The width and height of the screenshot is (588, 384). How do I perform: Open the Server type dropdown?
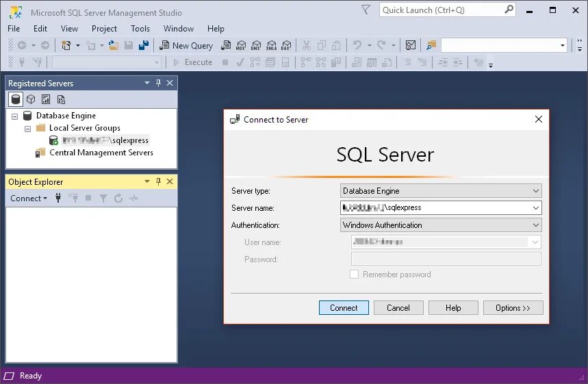pyautogui.click(x=536, y=191)
